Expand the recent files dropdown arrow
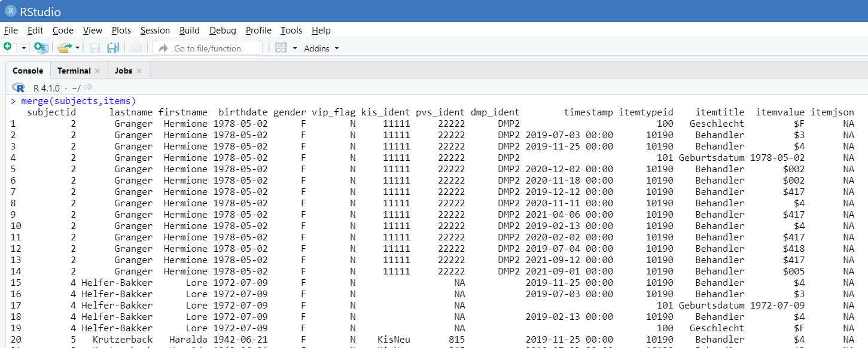The image size is (868, 348). coord(78,48)
